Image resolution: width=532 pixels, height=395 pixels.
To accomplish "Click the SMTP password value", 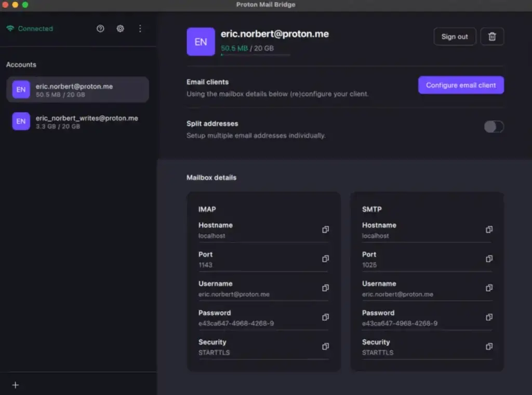I will click(x=400, y=323).
